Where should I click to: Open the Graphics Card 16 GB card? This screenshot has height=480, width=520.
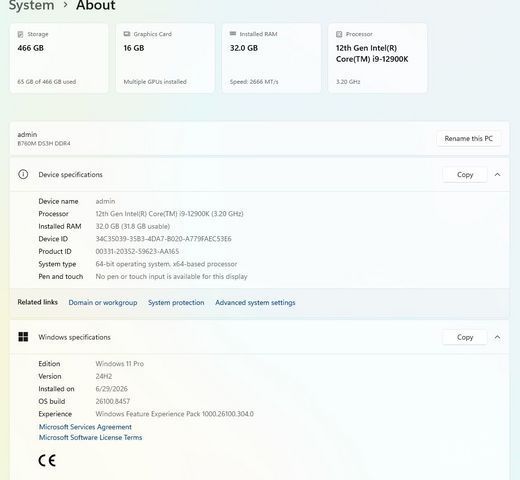[165, 58]
